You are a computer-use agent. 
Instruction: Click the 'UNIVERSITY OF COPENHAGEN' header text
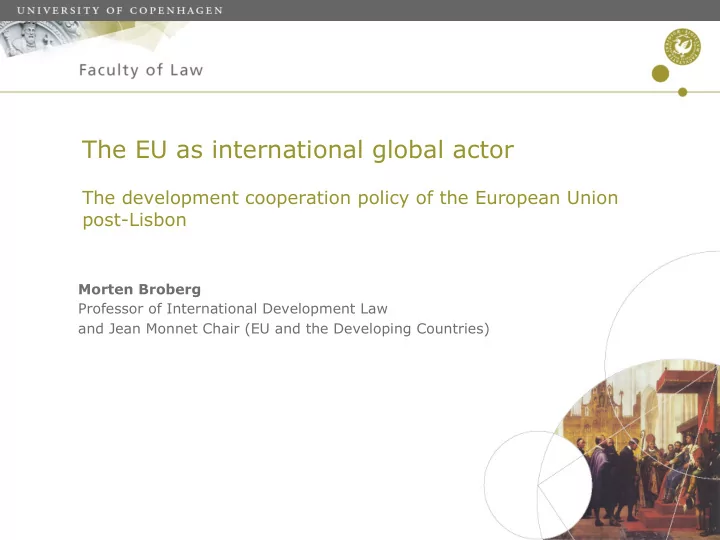click(x=120, y=10)
